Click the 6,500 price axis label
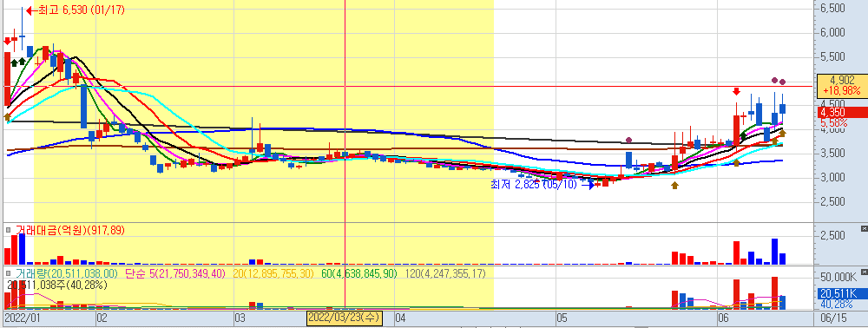 coord(832,9)
